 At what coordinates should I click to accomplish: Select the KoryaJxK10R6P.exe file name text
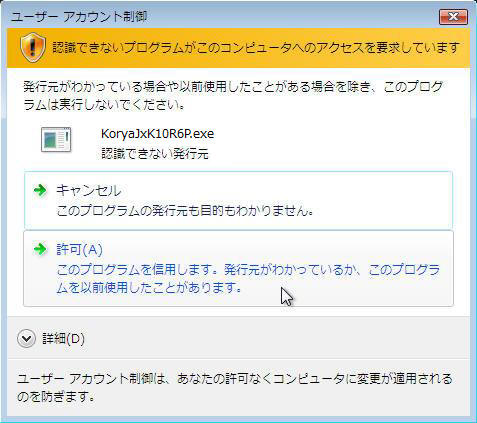coord(157,134)
